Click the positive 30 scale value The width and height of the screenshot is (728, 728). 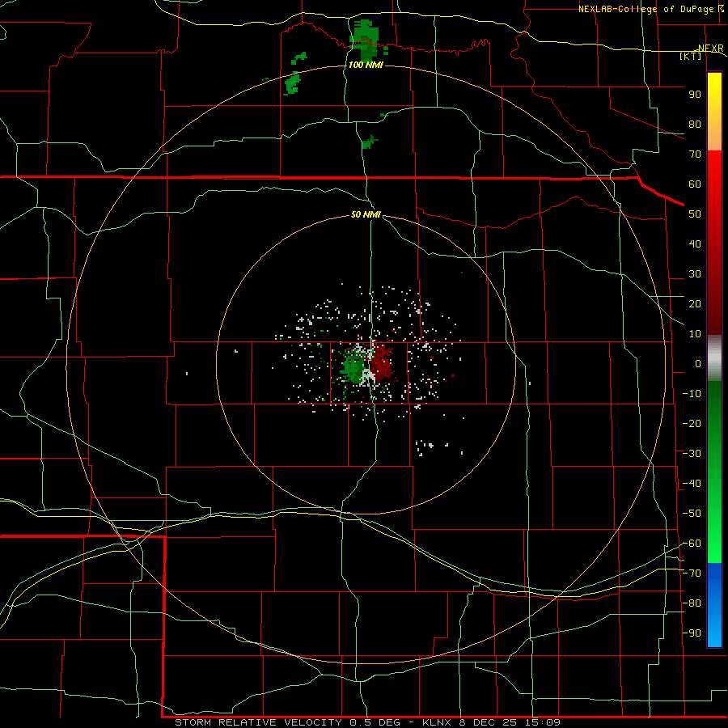(x=695, y=274)
